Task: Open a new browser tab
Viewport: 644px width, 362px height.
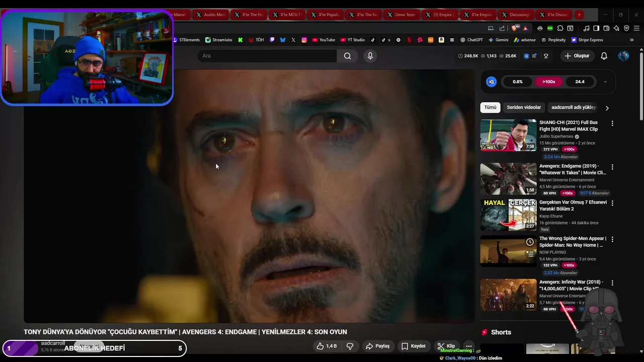Action: [579, 15]
